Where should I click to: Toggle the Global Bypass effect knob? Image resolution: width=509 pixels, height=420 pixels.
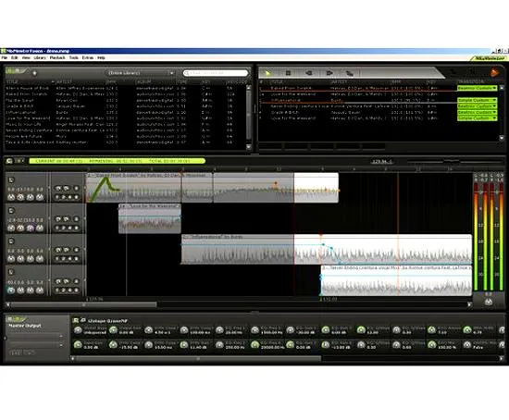78,330
